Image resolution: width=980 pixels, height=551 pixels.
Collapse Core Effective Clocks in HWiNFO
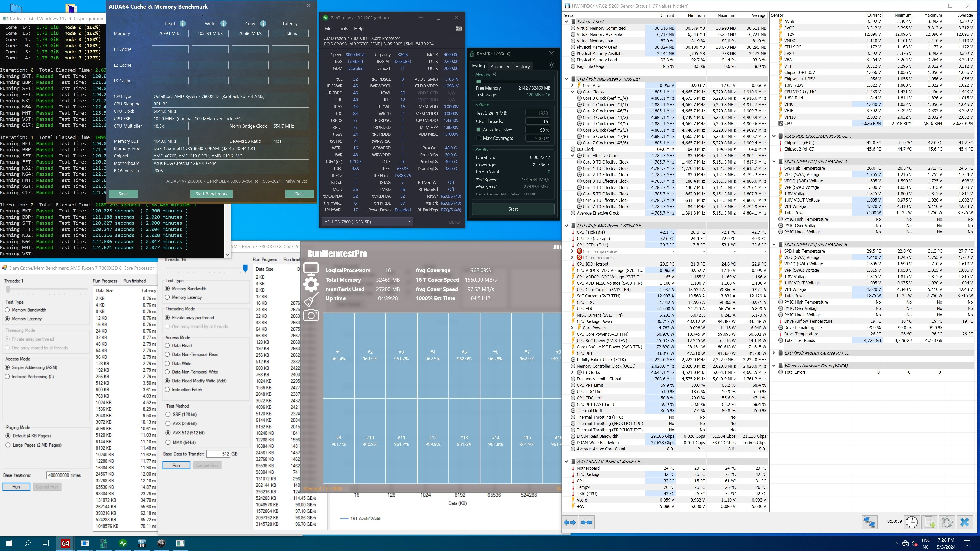[x=572, y=156]
